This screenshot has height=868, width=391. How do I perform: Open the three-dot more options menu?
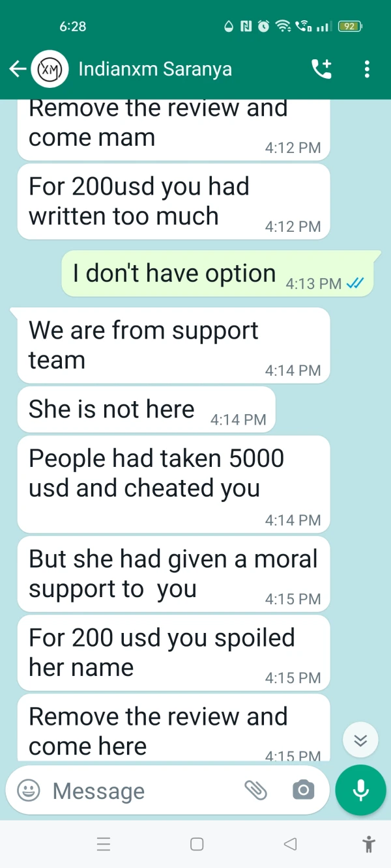[x=368, y=68]
